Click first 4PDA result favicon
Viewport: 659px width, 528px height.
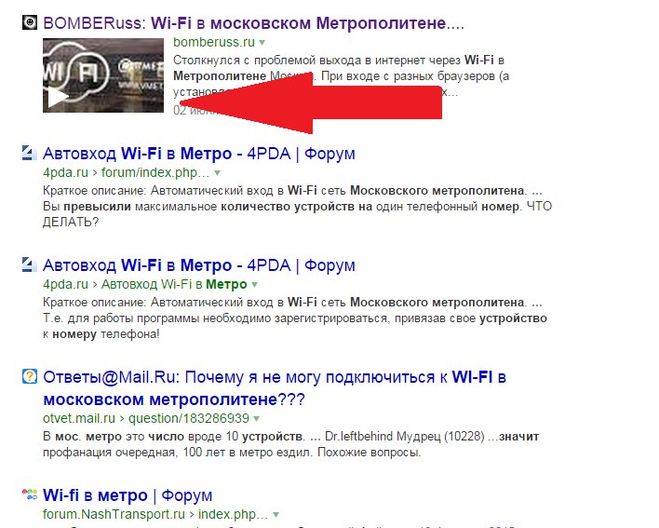pyautogui.click(x=29, y=153)
